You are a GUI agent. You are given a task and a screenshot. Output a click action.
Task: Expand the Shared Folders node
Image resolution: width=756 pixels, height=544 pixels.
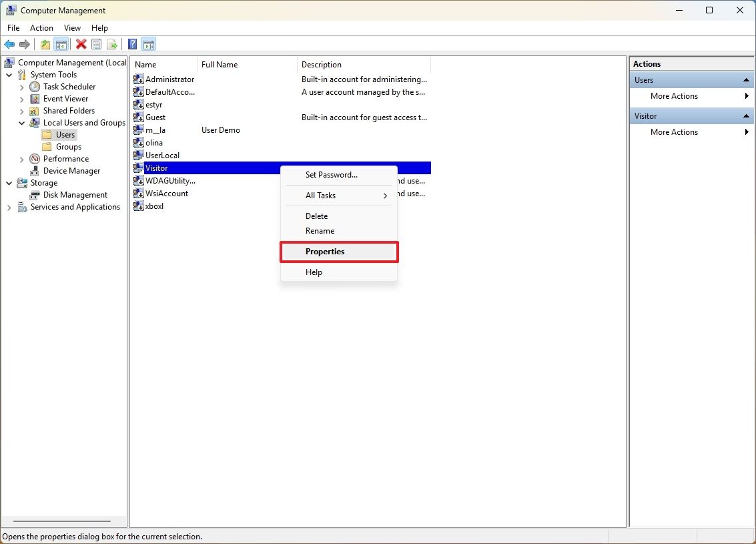point(22,111)
